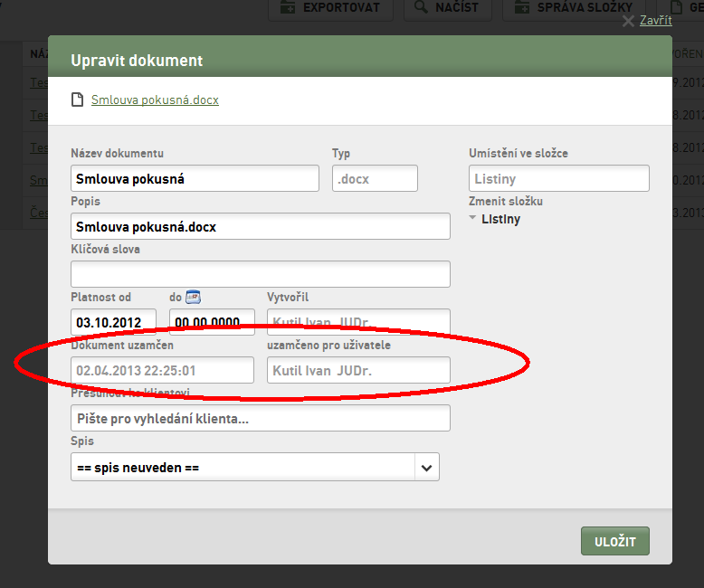Select the '== spis neuveden ==' combo box

point(255,468)
